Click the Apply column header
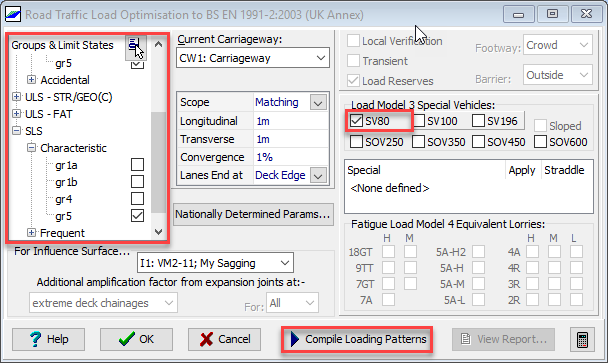608x363 pixels. click(522, 170)
